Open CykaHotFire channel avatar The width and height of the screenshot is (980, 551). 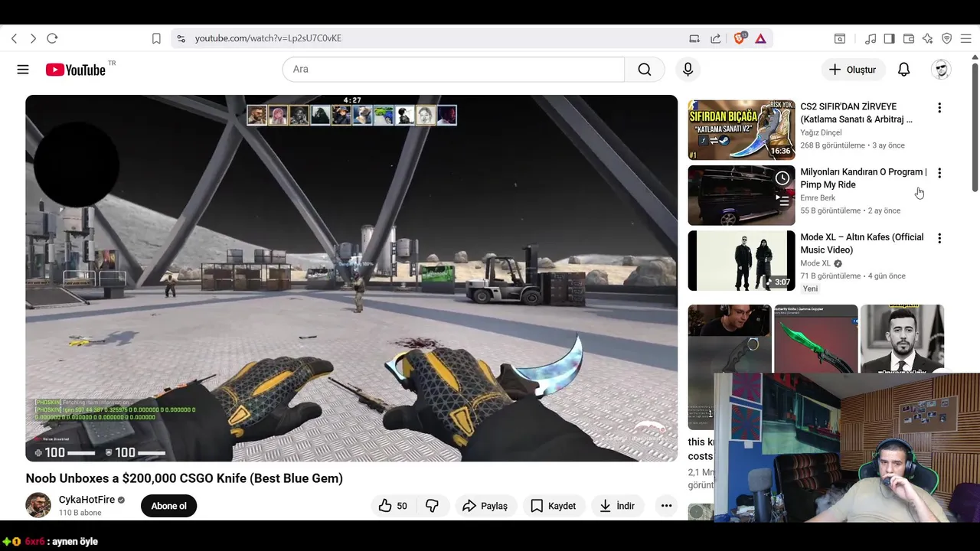click(x=38, y=506)
